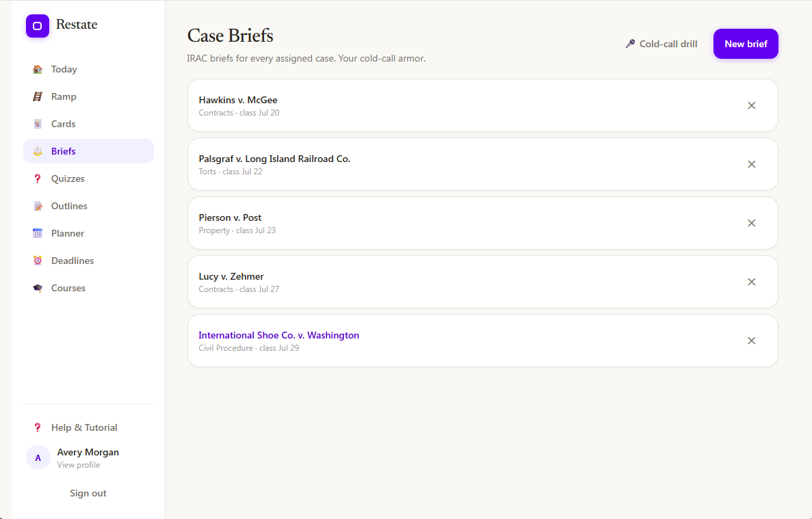
Task: Remove the Pierson v. Post brief
Action: (x=751, y=223)
